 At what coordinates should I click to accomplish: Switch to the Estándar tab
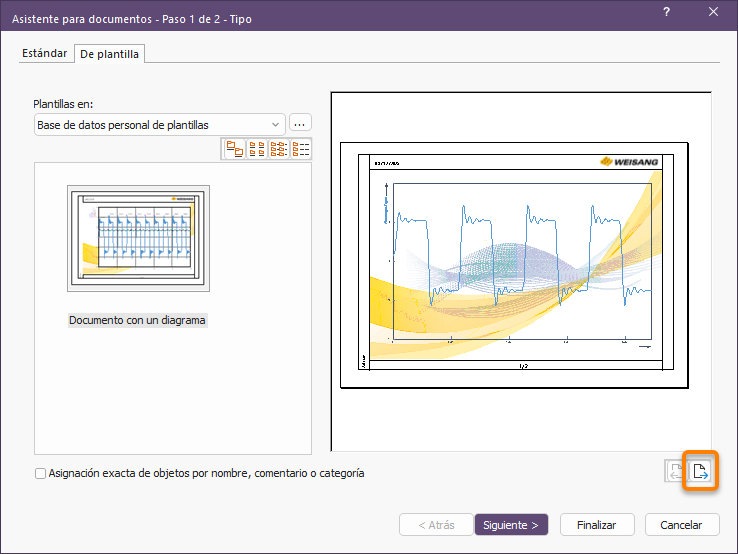[45, 54]
